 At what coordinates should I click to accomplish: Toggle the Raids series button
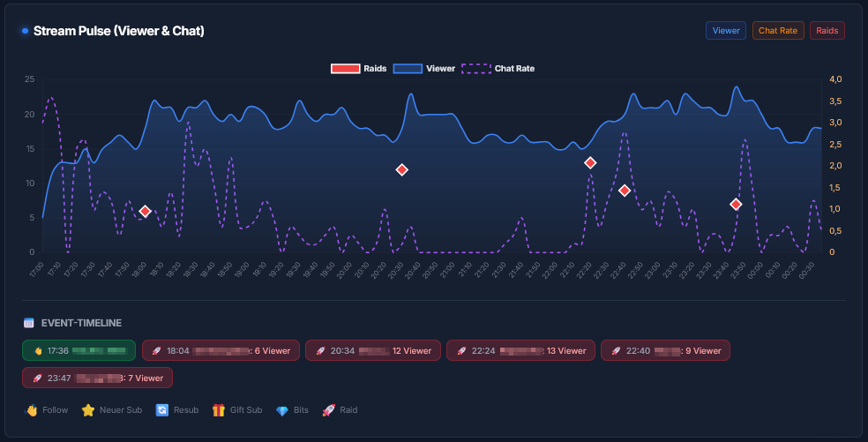click(827, 31)
